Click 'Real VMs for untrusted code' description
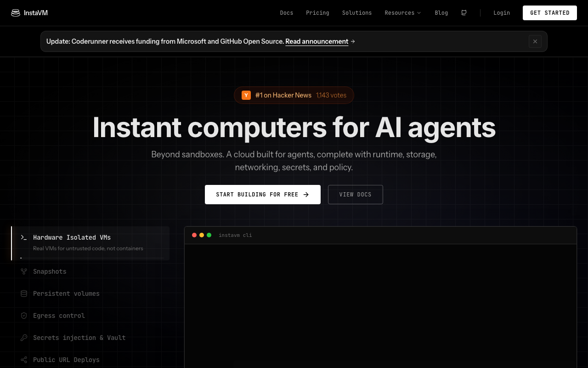 point(88,248)
